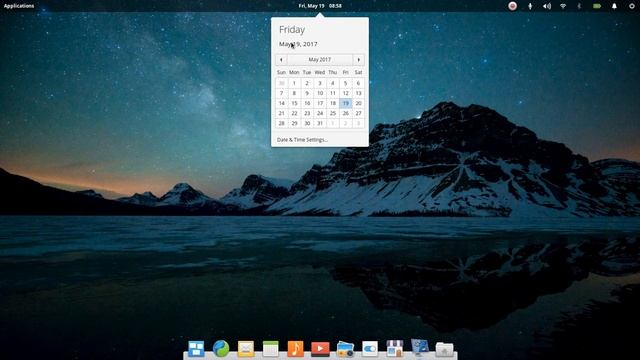The width and height of the screenshot is (640, 360).
Task: Select day 20 in the calendar
Action: 358,103
